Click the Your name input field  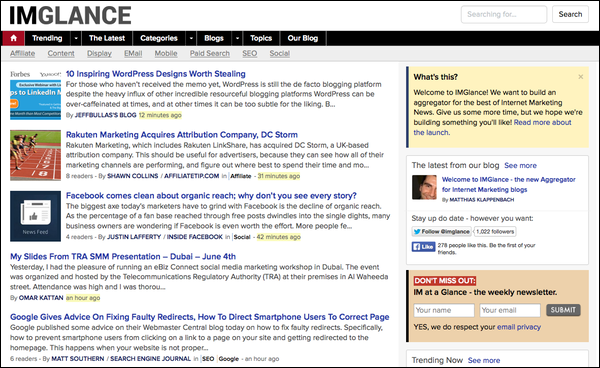(444, 310)
